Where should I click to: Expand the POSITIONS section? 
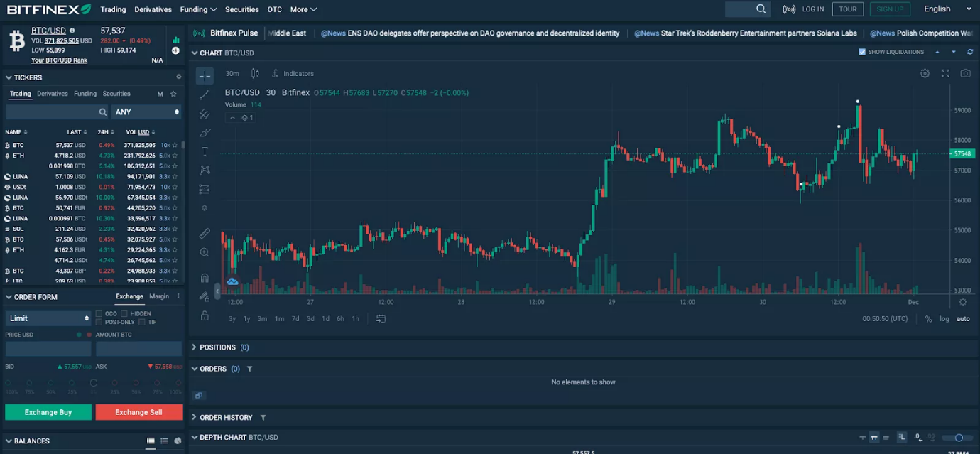point(194,347)
